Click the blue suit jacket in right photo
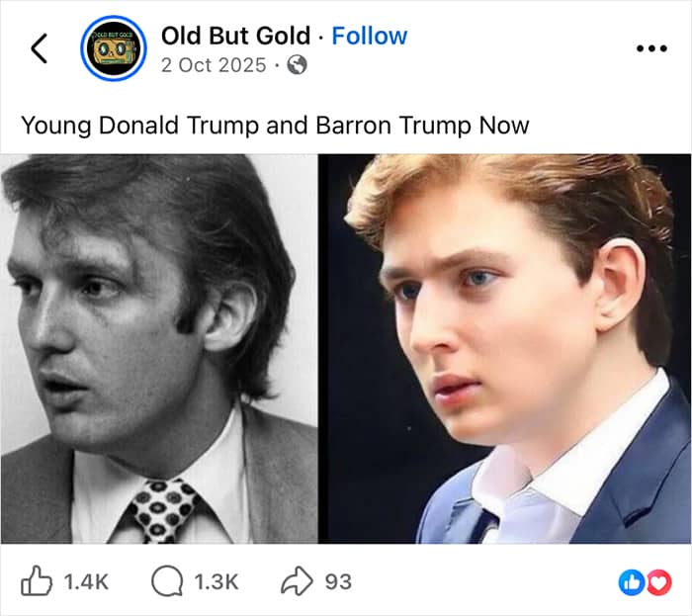Screen dimensions: 692x616 633,484
